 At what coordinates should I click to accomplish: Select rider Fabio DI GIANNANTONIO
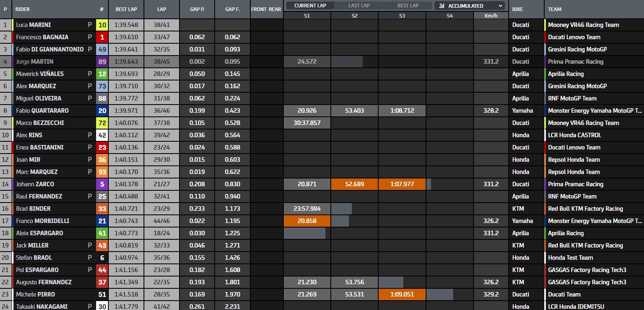pos(50,49)
